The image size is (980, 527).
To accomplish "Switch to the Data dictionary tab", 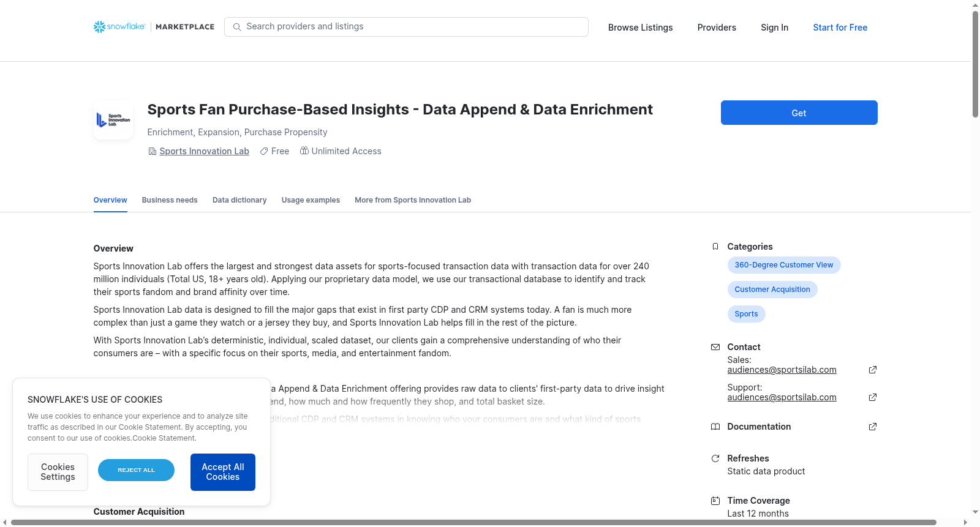I will pos(239,200).
